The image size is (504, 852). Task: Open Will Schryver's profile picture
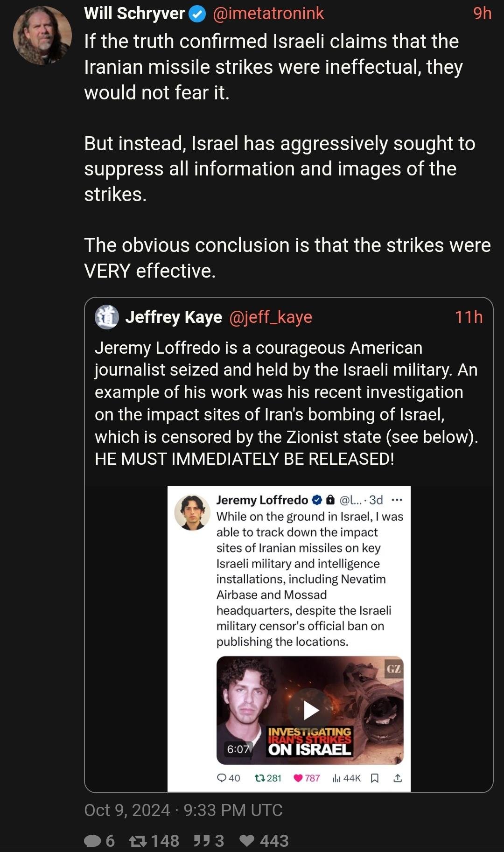[x=42, y=35]
